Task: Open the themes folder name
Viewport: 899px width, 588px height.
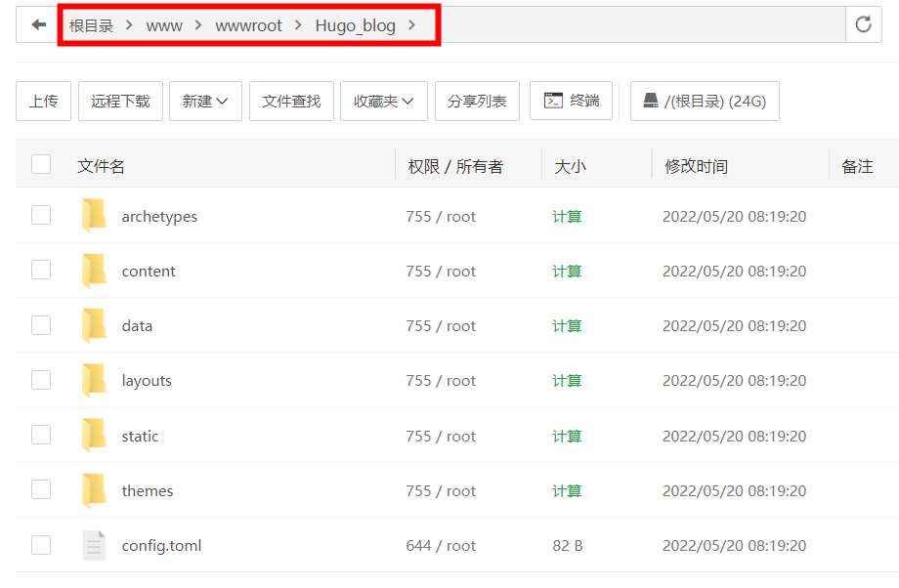Action: click(148, 490)
